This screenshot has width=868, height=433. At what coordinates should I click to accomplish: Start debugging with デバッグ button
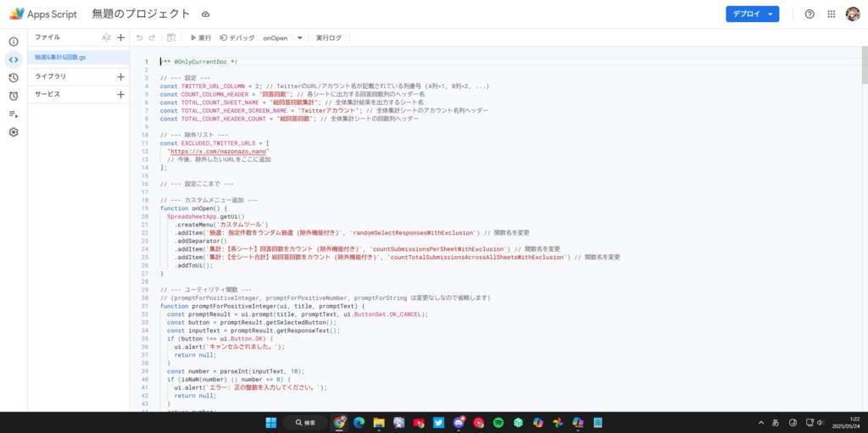pyautogui.click(x=237, y=37)
